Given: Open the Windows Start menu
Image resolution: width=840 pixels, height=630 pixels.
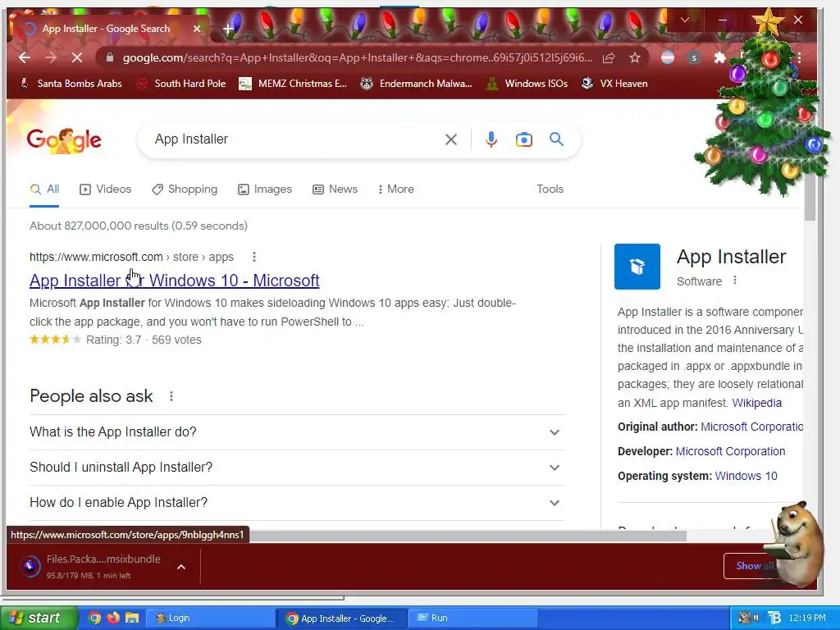Looking at the screenshot, I should tap(39, 618).
